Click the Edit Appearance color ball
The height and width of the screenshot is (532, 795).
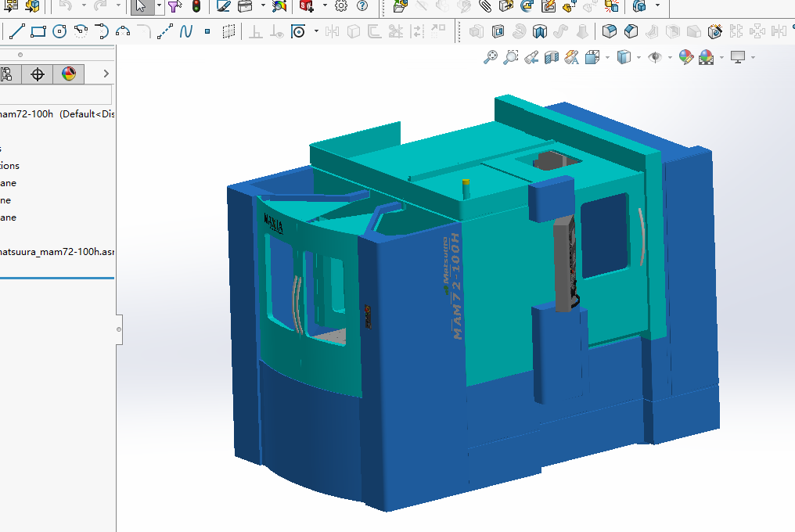click(686, 57)
